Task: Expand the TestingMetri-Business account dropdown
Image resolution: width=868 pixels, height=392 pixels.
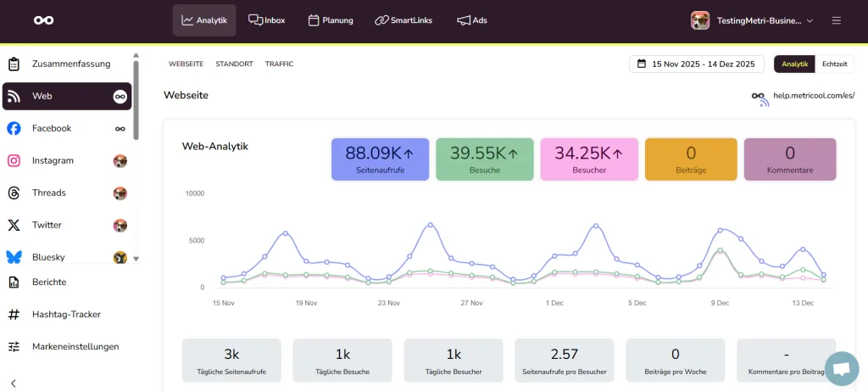Action: click(x=752, y=20)
